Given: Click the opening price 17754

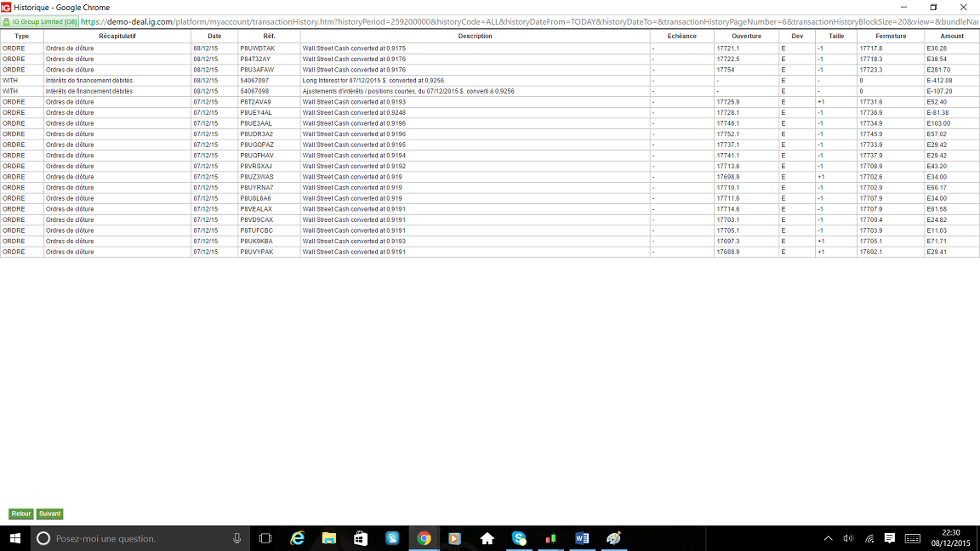Looking at the screenshot, I should (726, 70).
